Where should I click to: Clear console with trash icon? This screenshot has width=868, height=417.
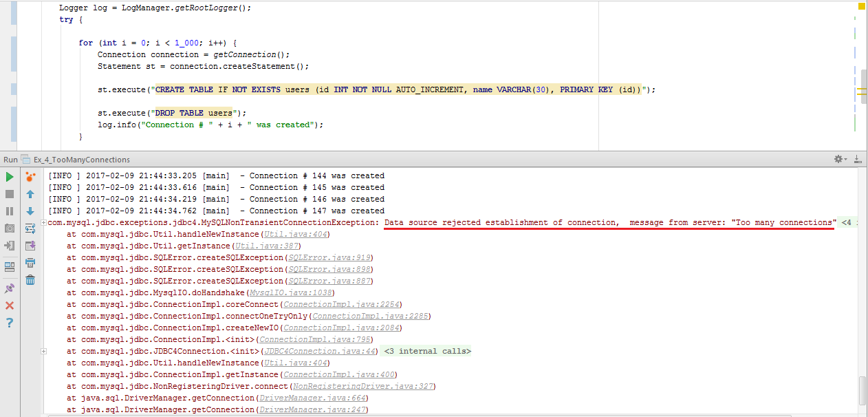(x=30, y=279)
